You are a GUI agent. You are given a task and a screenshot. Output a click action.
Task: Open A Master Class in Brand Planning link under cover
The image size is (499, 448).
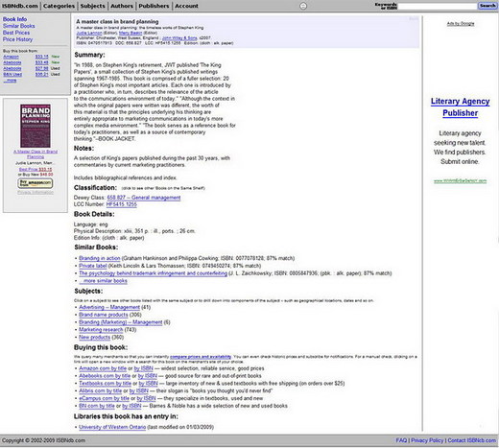click(36, 153)
